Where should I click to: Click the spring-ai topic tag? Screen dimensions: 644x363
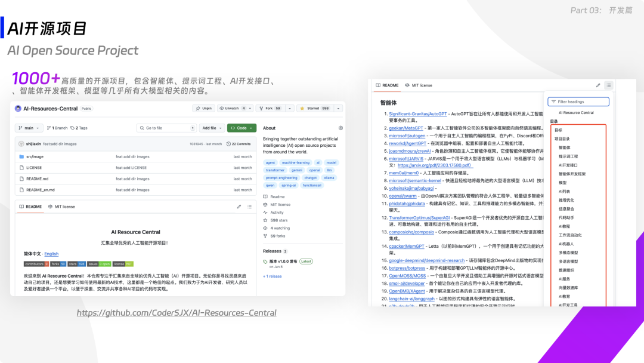pos(289,186)
